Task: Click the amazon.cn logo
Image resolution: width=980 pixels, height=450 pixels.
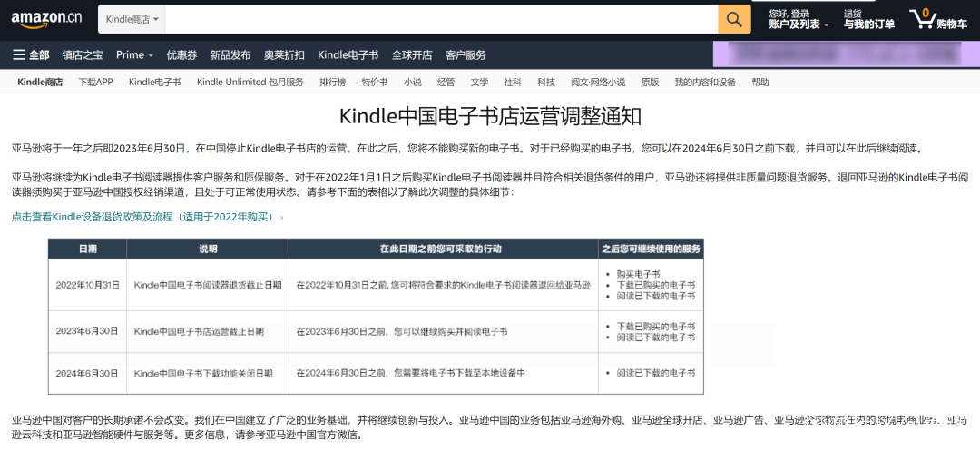Action: [x=46, y=19]
